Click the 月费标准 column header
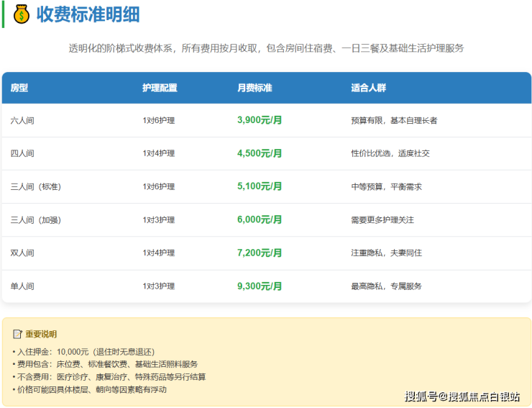532x408 pixels. pyautogui.click(x=254, y=88)
